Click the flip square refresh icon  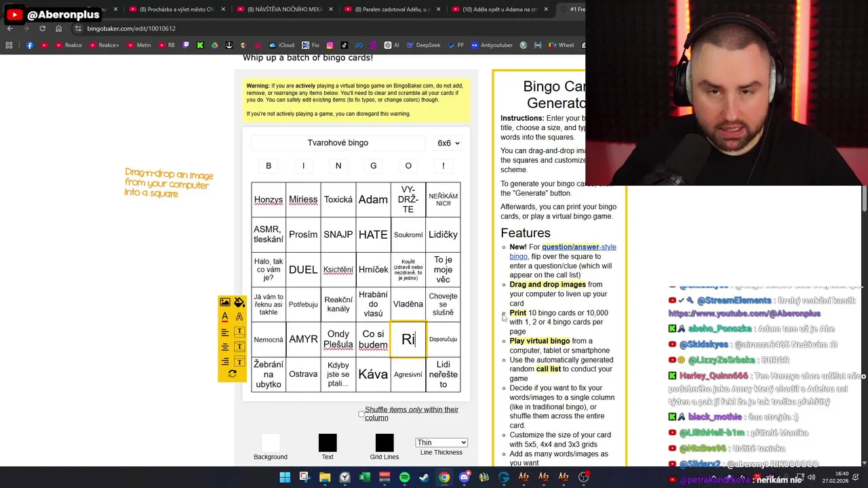point(232,373)
